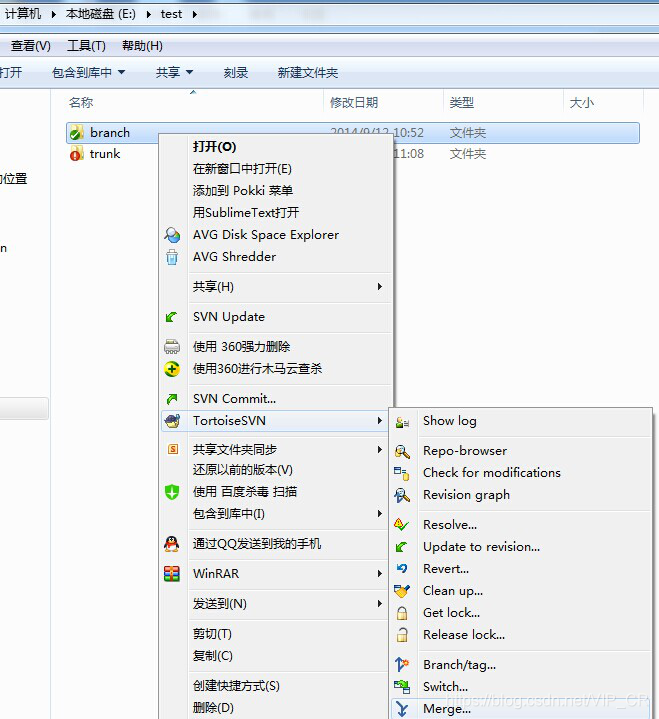
Task: Choose 创建快捷方式(S)
Action: pyautogui.click(x=236, y=686)
